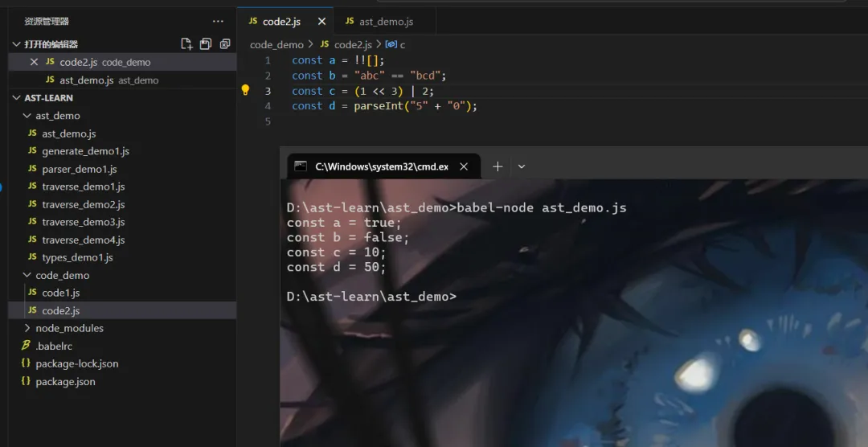The height and width of the screenshot is (447, 868).
Task: Expand the node_modules folder
Action: 27,328
